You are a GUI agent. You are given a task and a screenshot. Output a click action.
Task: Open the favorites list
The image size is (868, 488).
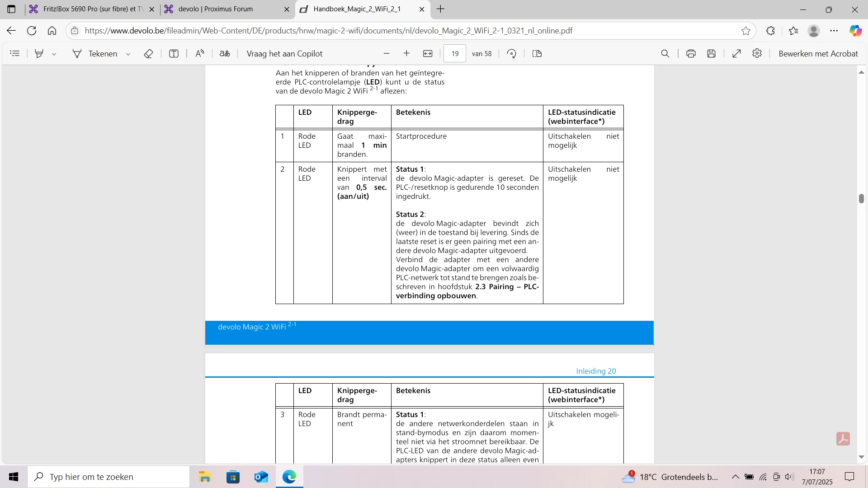coord(793,31)
